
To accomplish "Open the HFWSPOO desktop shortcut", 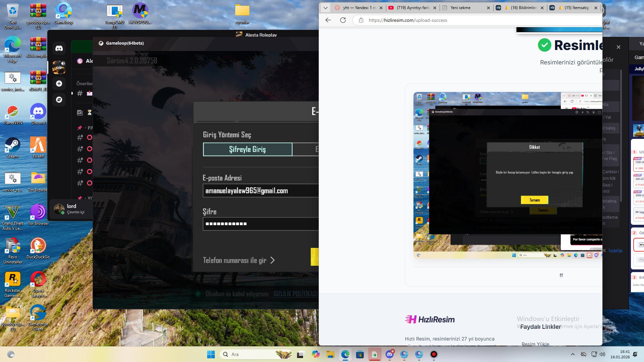I will pos(140,14).
